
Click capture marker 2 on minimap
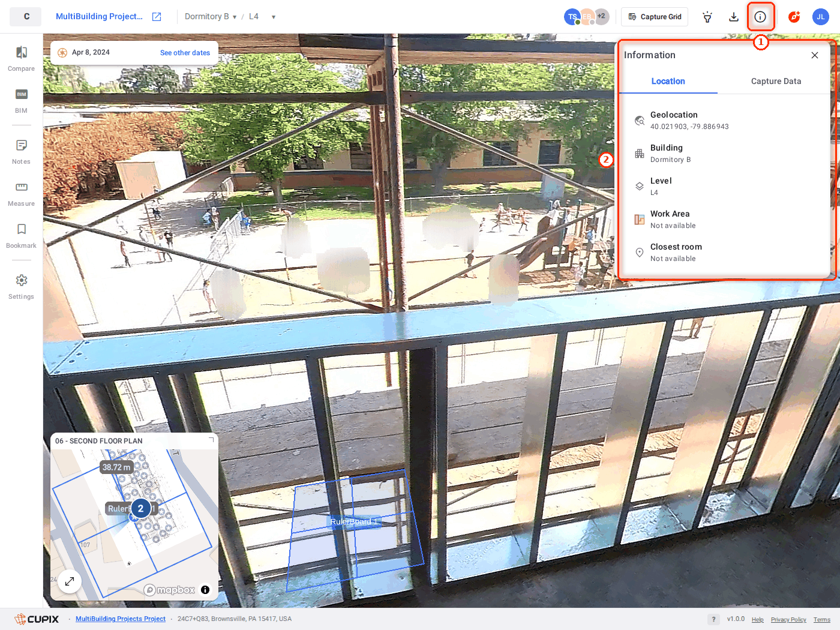[x=140, y=508]
